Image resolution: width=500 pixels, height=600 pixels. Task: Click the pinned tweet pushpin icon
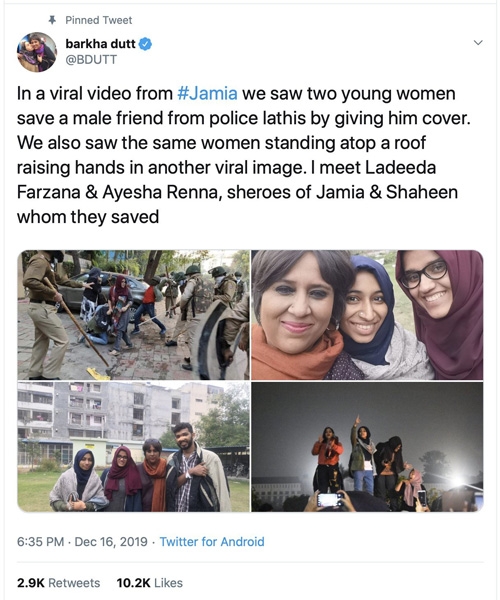(x=52, y=20)
